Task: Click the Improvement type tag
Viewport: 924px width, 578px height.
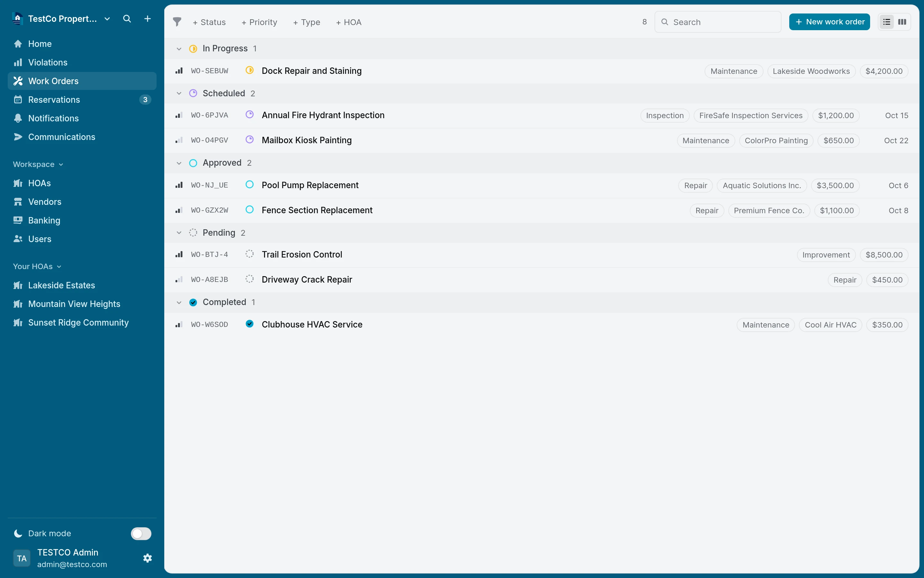Action: (x=826, y=255)
